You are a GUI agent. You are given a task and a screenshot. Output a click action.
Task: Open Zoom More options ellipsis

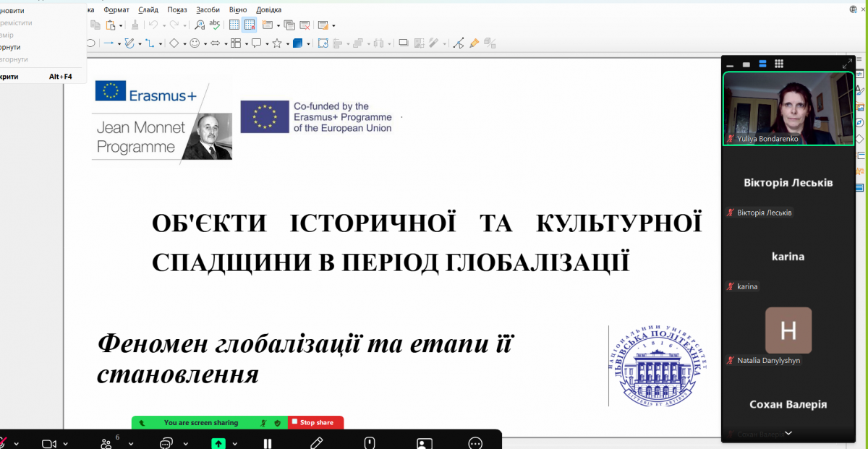coord(475,443)
